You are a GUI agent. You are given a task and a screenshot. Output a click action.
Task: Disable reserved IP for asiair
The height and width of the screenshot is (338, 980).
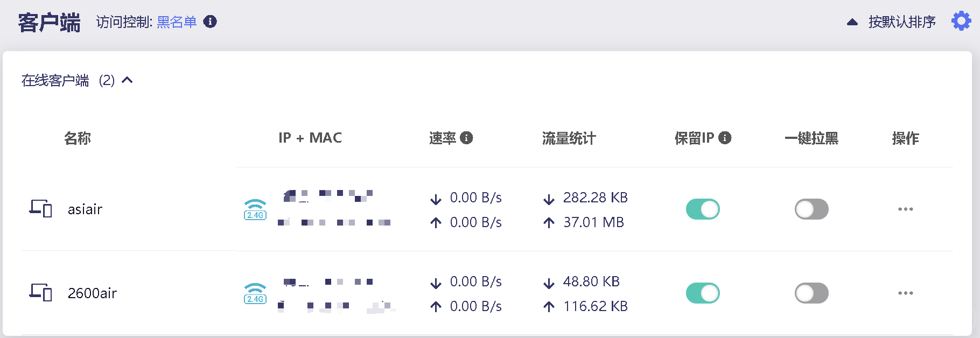pos(703,209)
